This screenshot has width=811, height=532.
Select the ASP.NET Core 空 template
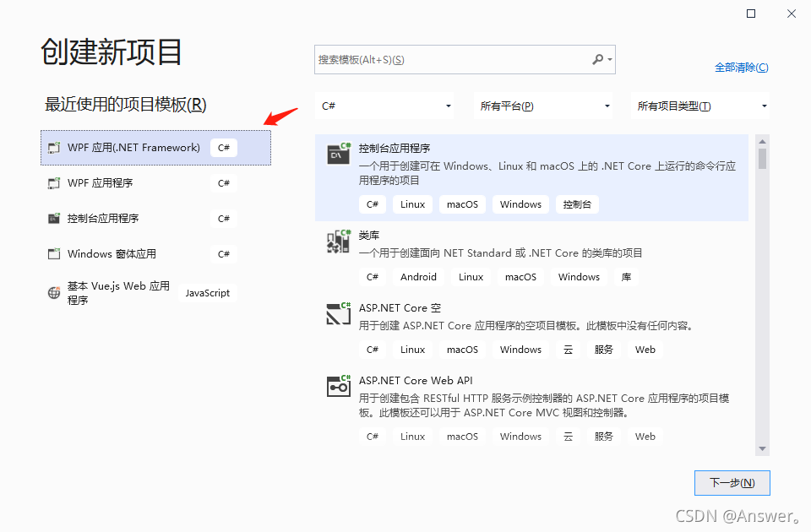click(531, 330)
